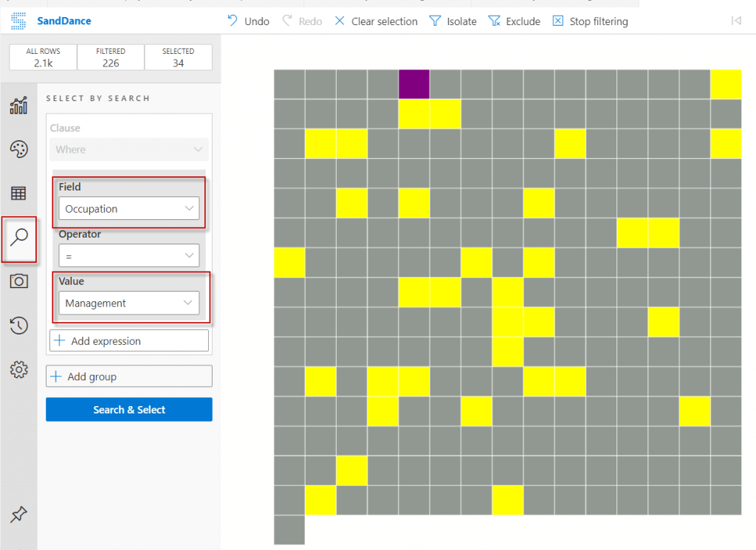
Task: Undo the last action
Action: pyautogui.click(x=248, y=21)
